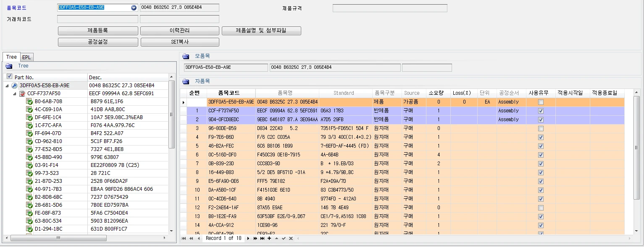The image size is (644, 247).
Task: Open the 품목코드 dropdown
Action: click(134, 7)
